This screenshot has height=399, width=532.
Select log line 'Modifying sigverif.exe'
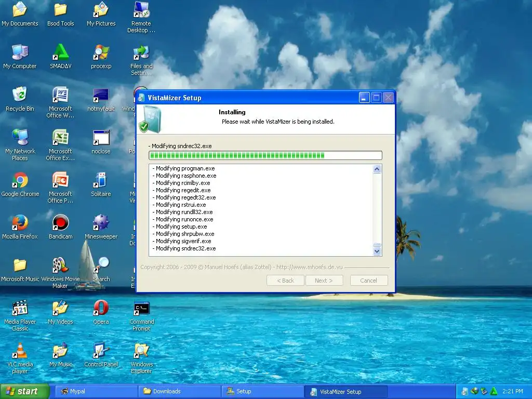click(182, 241)
